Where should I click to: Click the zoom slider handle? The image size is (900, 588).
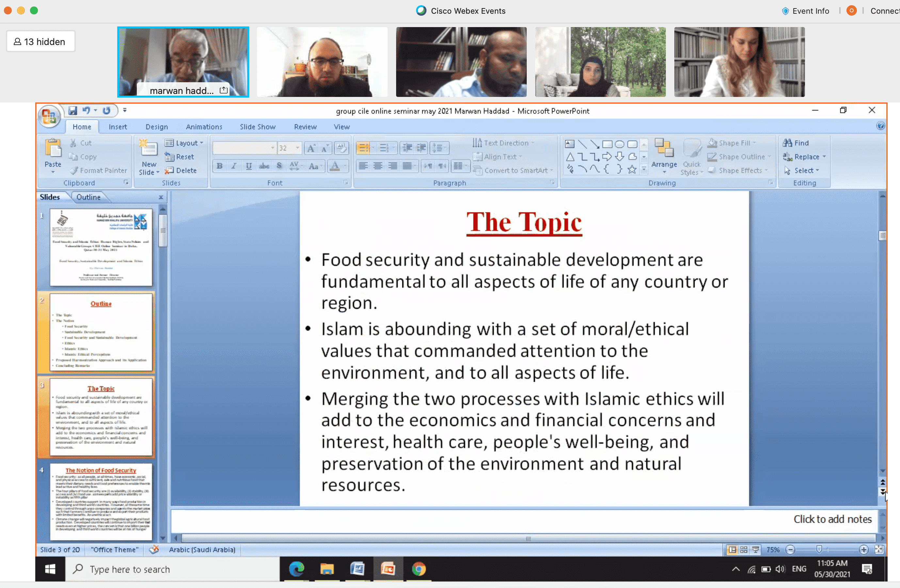tap(819, 550)
